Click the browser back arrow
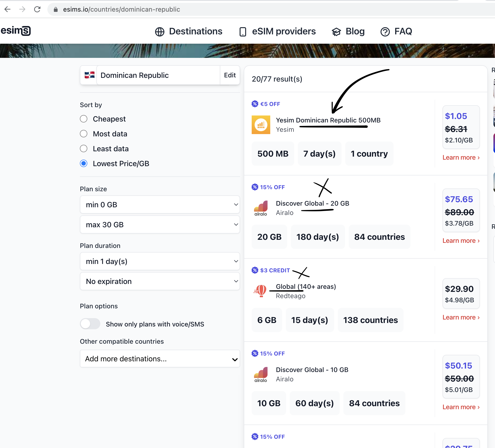The image size is (495, 448). [x=8, y=9]
